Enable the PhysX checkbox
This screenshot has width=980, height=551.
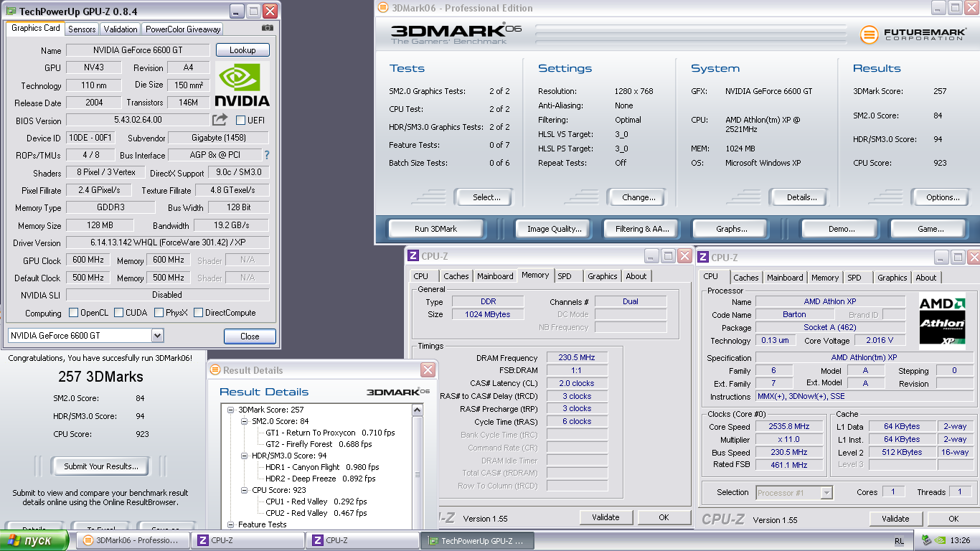tap(159, 312)
